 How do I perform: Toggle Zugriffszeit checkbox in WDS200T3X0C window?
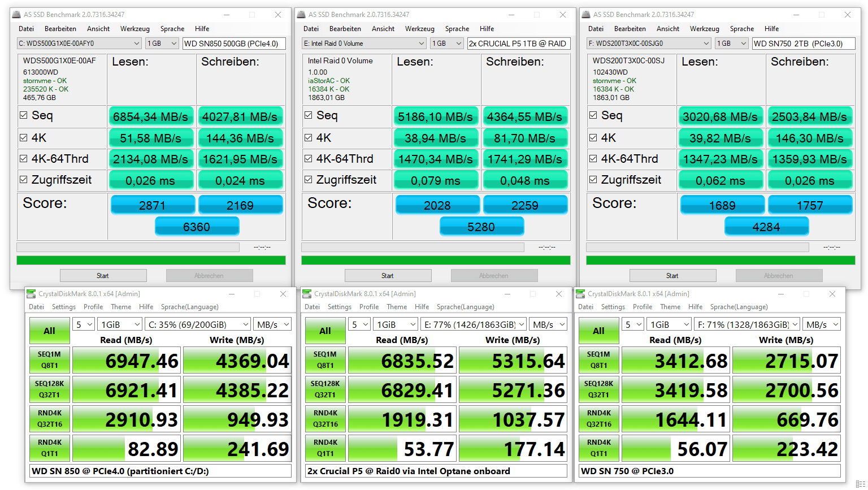[593, 179]
